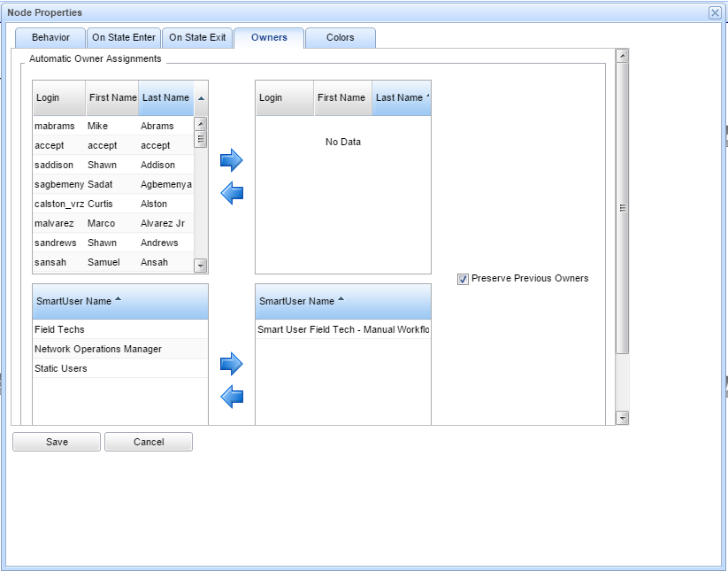Toggle Preserve Previous Owners checkbox
Viewport: 728px width, 571px height.
[463, 279]
